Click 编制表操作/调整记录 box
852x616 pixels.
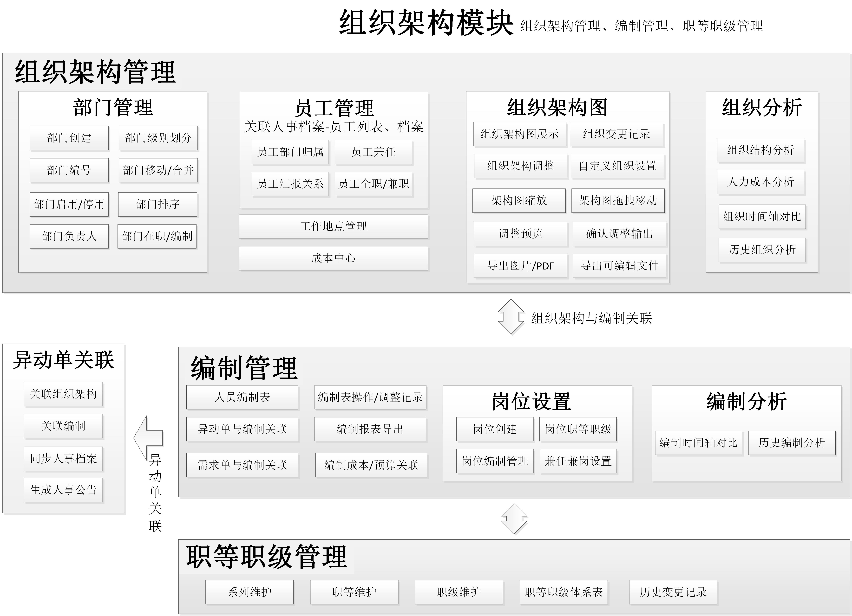coord(370,397)
